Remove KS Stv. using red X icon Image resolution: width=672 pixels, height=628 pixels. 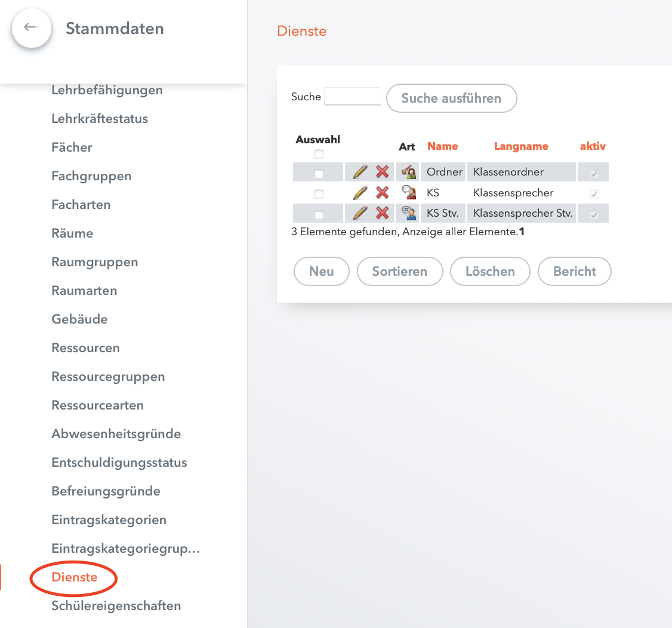point(383,213)
